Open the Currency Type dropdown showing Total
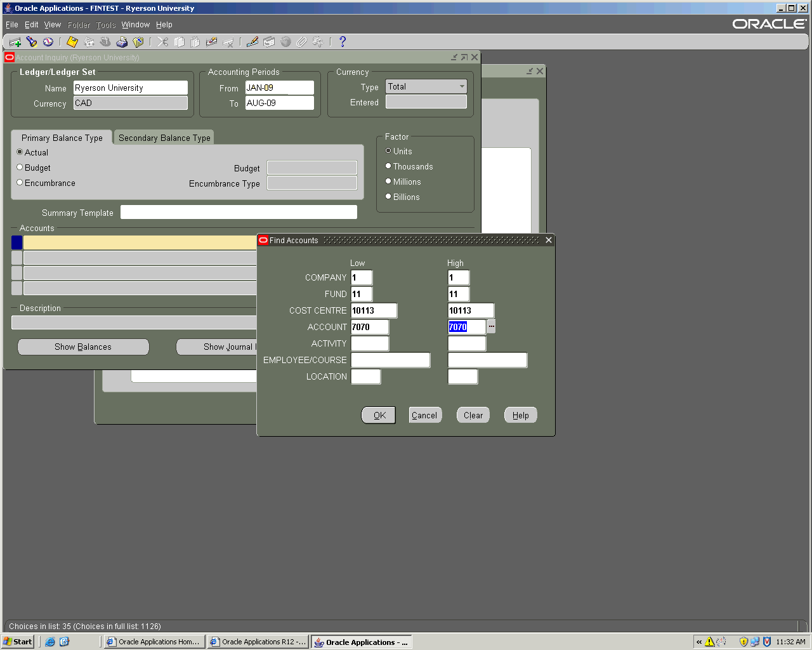Viewport: 812px width, 650px height. [x=461, y=86]
